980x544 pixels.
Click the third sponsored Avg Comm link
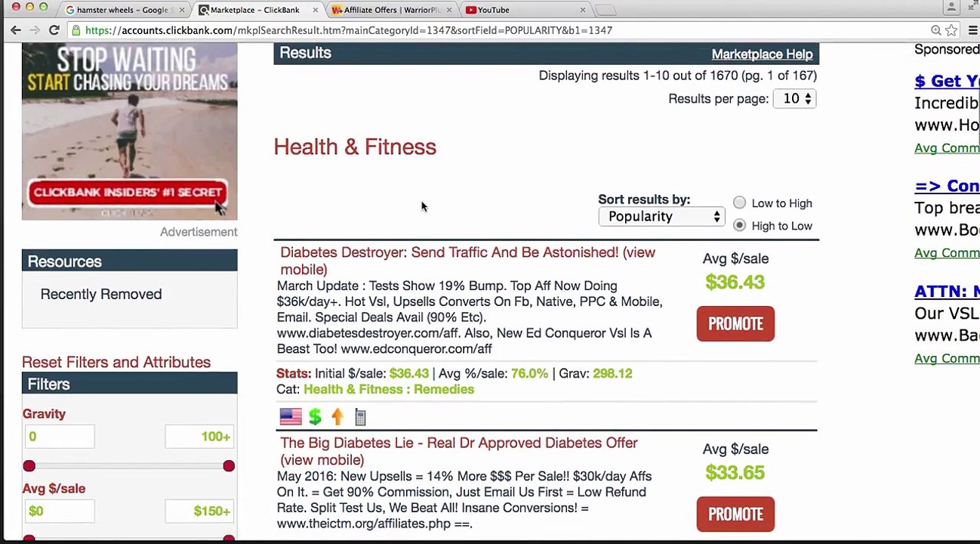[x=947, y=358]
